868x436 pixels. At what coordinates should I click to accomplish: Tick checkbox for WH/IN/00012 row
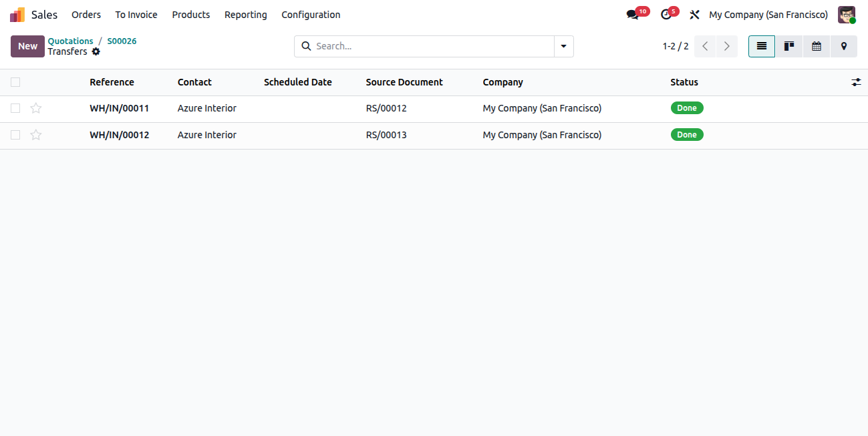click(x=15, y=135)
